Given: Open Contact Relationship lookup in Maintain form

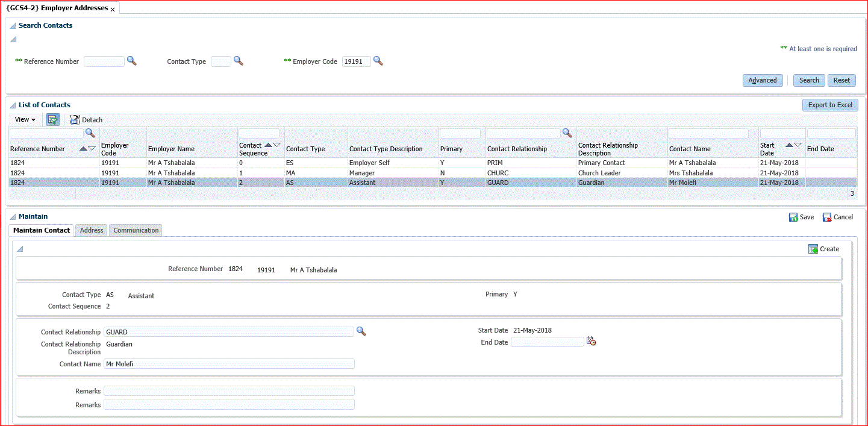Looking at the screenshot, I should coord(361,331).
